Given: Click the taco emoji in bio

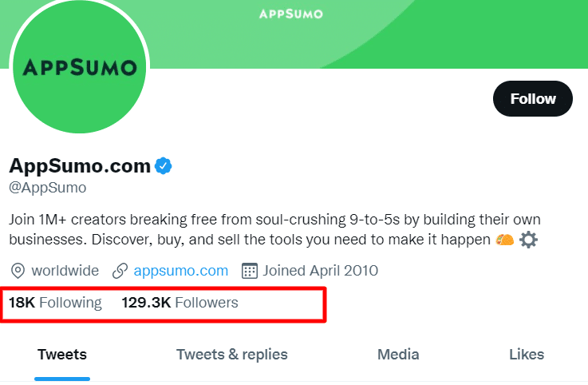Looking at the screenshot, I should (504, 240).
